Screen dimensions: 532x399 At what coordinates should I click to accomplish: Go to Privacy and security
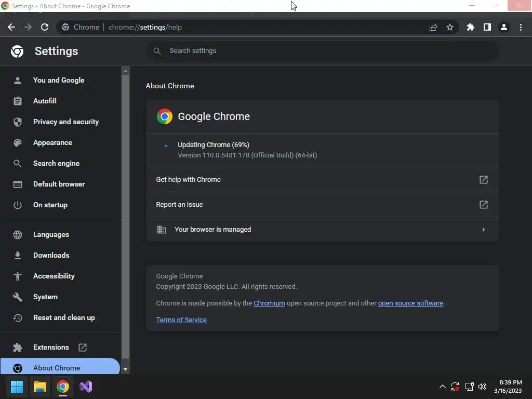pyautogui.click(x=60, y=122)
